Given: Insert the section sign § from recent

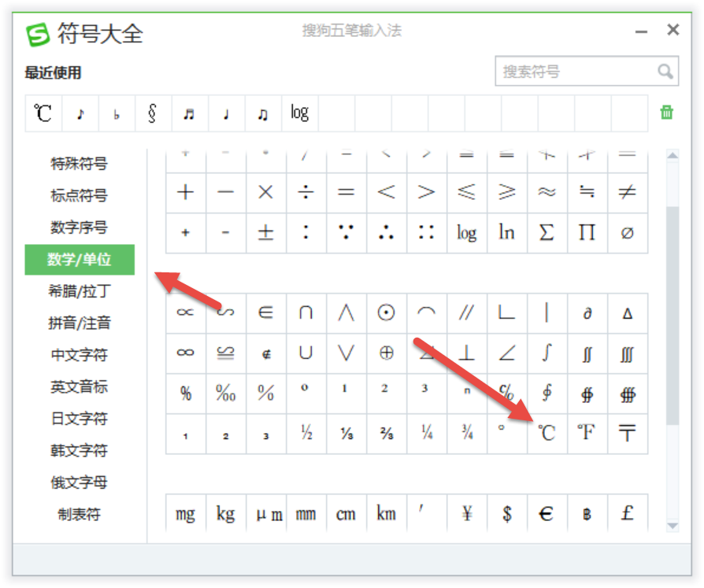Looking at the screenshot, I should tap(153, 113).
